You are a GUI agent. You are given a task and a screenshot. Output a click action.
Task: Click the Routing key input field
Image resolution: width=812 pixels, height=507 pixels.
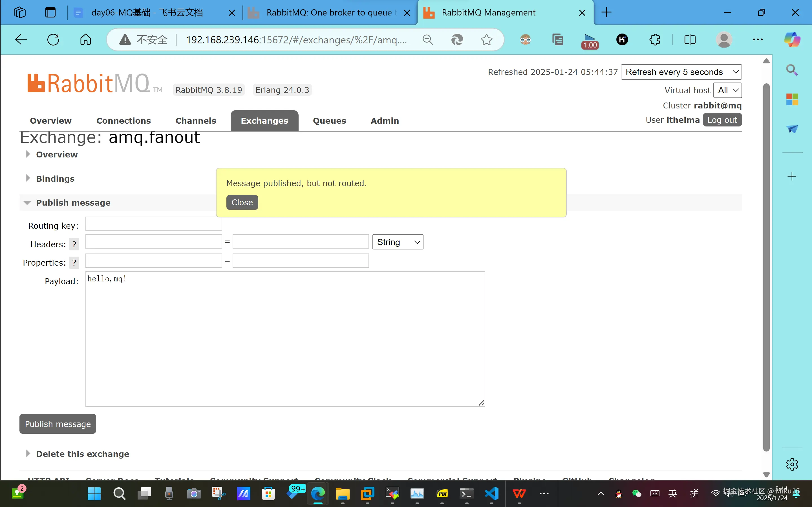click(x=154, y=224)
